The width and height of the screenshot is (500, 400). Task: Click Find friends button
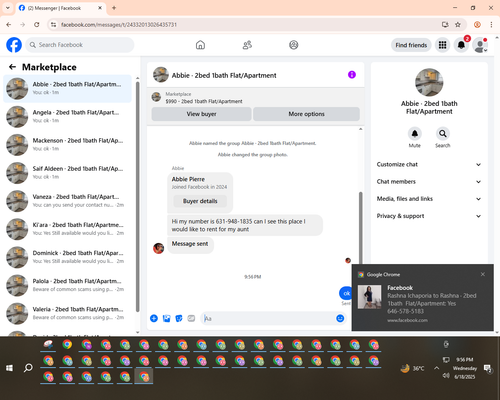pos(411,45)
